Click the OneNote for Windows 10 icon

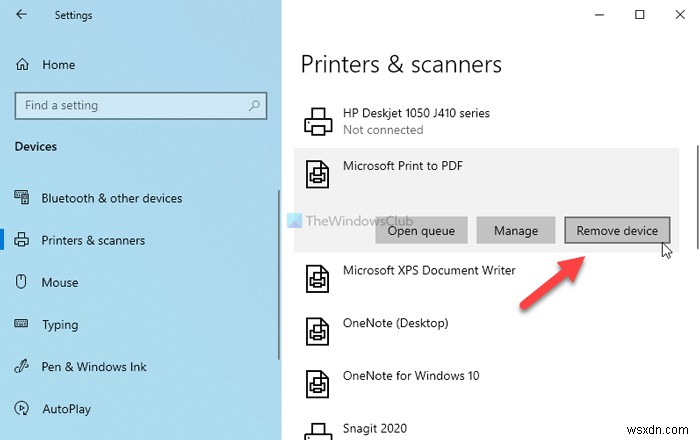point(317,384)
